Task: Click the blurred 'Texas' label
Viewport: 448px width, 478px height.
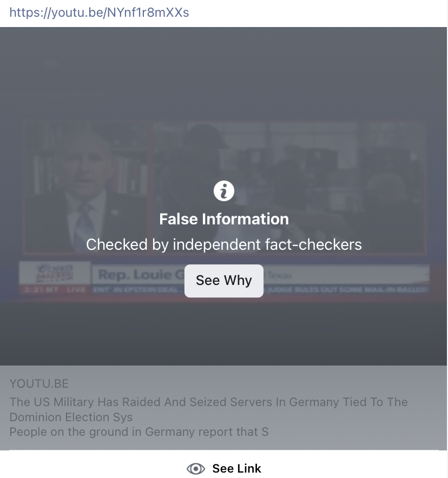Action: [280, 275]
